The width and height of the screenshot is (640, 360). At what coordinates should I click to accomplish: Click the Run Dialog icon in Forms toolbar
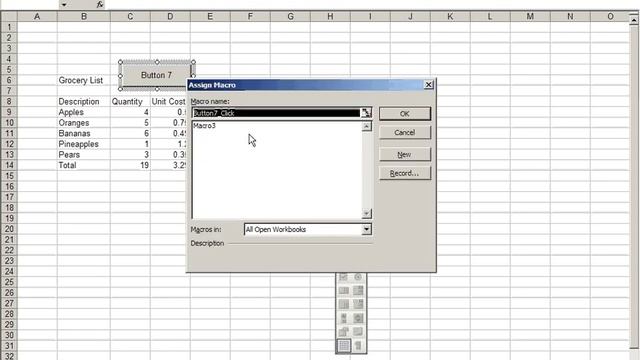tap(358, 346)
